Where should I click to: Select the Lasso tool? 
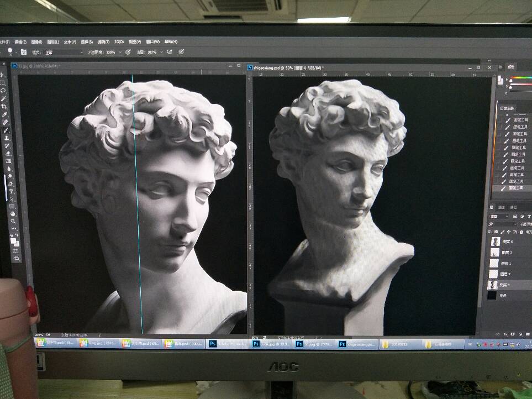pyautogui.click(x=3, y=91)
